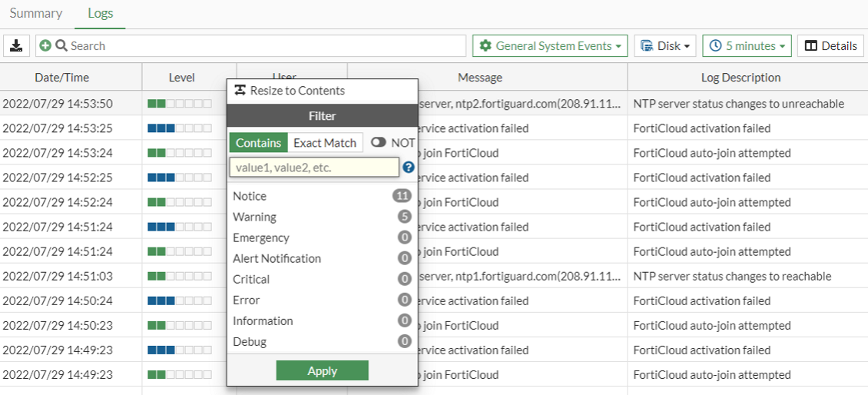Screen dimensions: 868x395
Task: Switch to the Summary tab
Action: click(x=36, y=13)
